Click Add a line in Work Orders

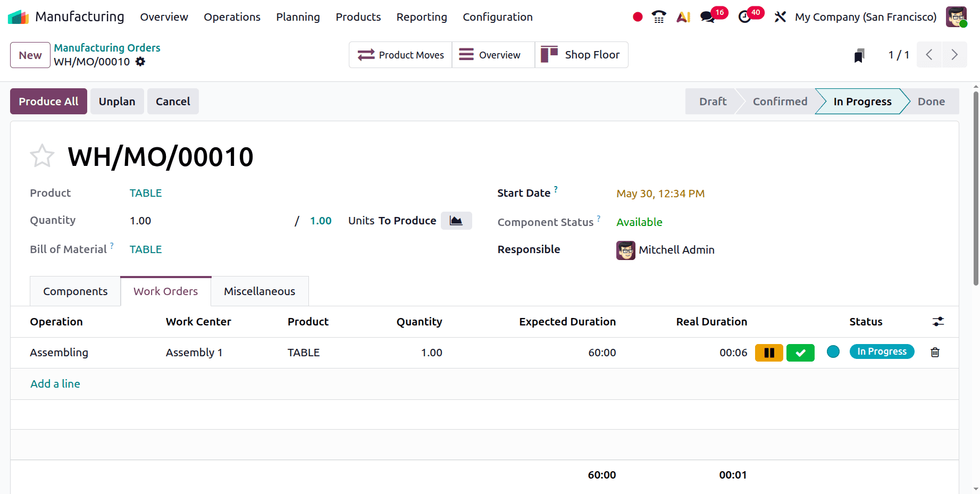coord(55,384)
